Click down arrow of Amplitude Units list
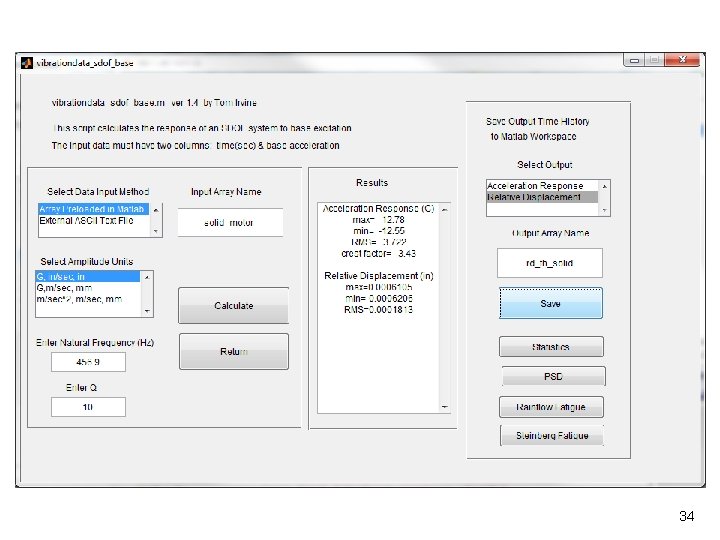Screen dimensions: 720x540 point(147,311)
